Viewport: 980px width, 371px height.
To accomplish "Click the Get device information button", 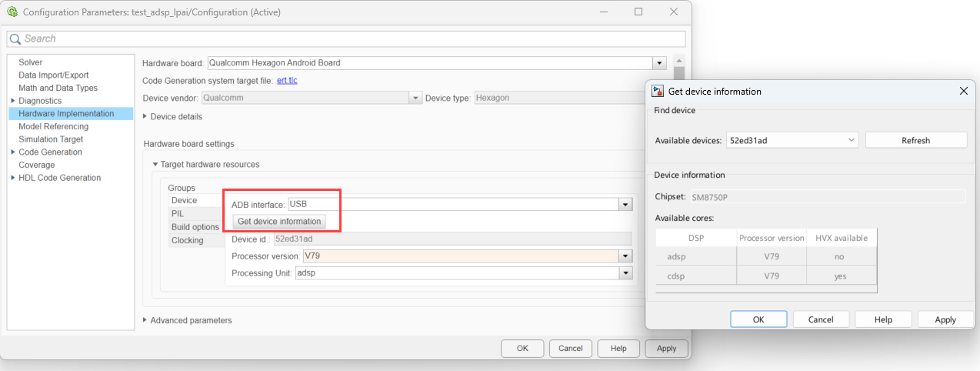I will coord(279,222).
